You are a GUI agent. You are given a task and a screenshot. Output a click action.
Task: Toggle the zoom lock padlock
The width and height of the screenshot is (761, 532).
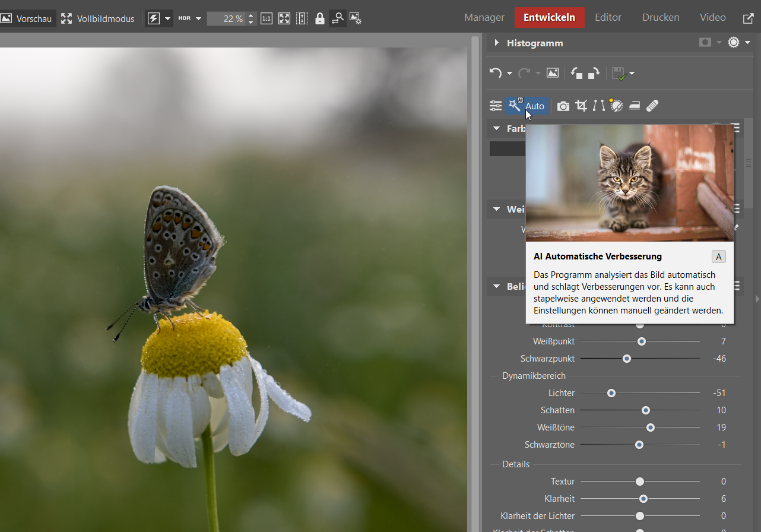tap(320, 18)
